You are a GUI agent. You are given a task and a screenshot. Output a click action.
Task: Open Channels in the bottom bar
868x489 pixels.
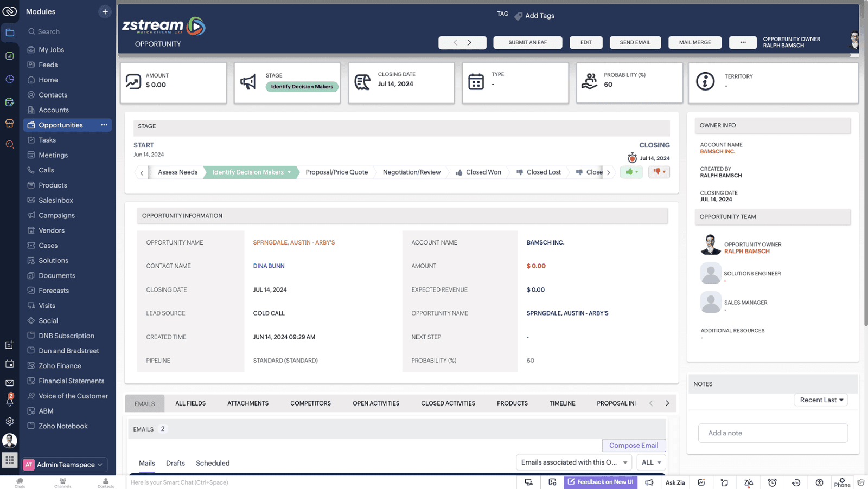point(62,482)
